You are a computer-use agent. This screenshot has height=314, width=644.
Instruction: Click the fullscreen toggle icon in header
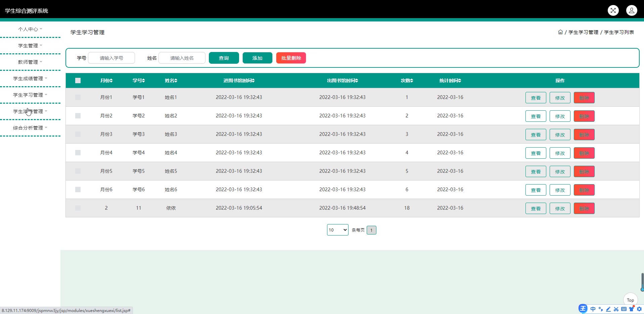tap(613, 10)
